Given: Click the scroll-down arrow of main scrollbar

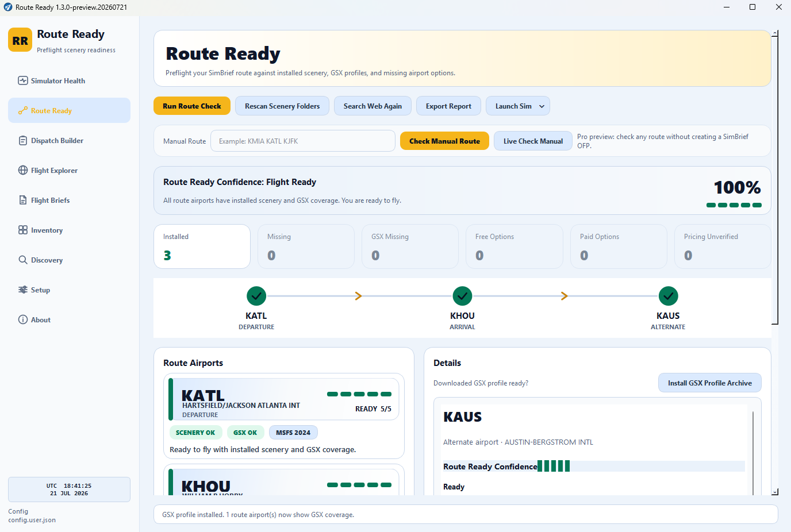Looking at the screenshot, I should pos(775,492).
